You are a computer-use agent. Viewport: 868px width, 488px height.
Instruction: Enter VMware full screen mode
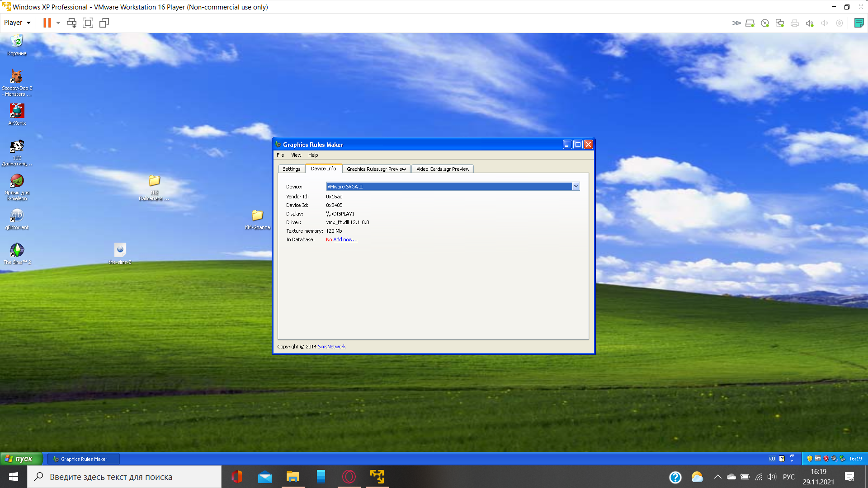point(88,23)
